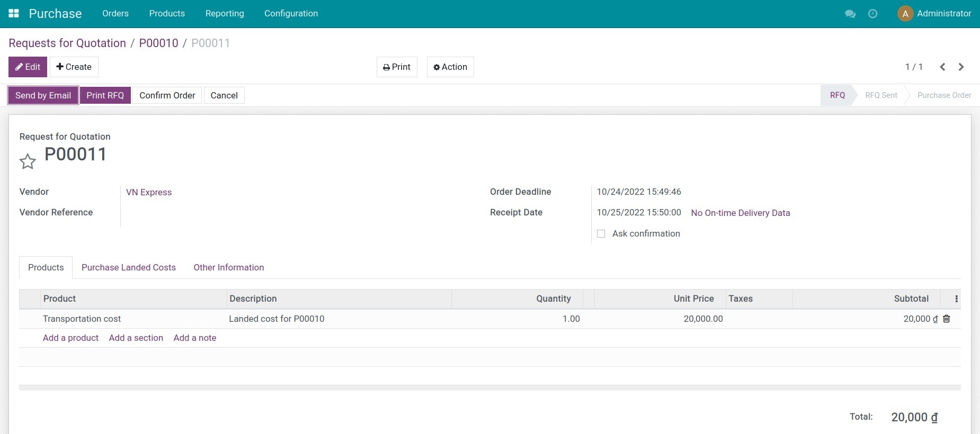Screen dimensions: 980x434
Task: Click the 20,000.00 unit price cell
Action: tap(660, 319)
